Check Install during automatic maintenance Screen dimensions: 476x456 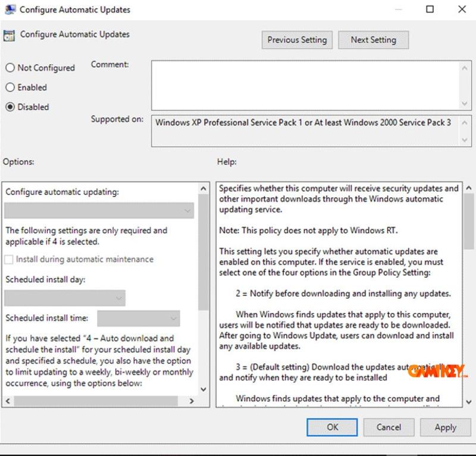click(x=8, y=259)
